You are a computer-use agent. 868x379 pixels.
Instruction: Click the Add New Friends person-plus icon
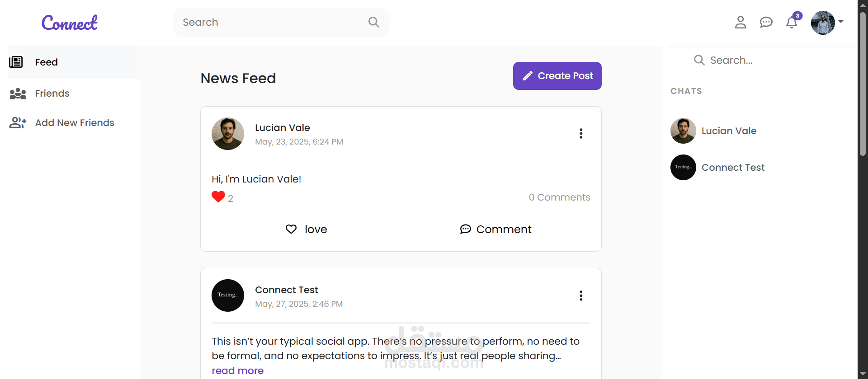[x=18, y=123]
